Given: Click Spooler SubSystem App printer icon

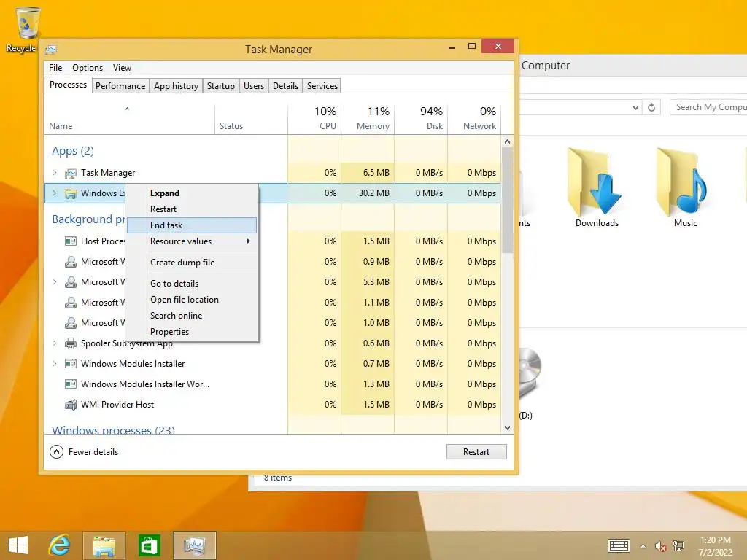Looking at the screenshot, I should (x=71, y=343).
